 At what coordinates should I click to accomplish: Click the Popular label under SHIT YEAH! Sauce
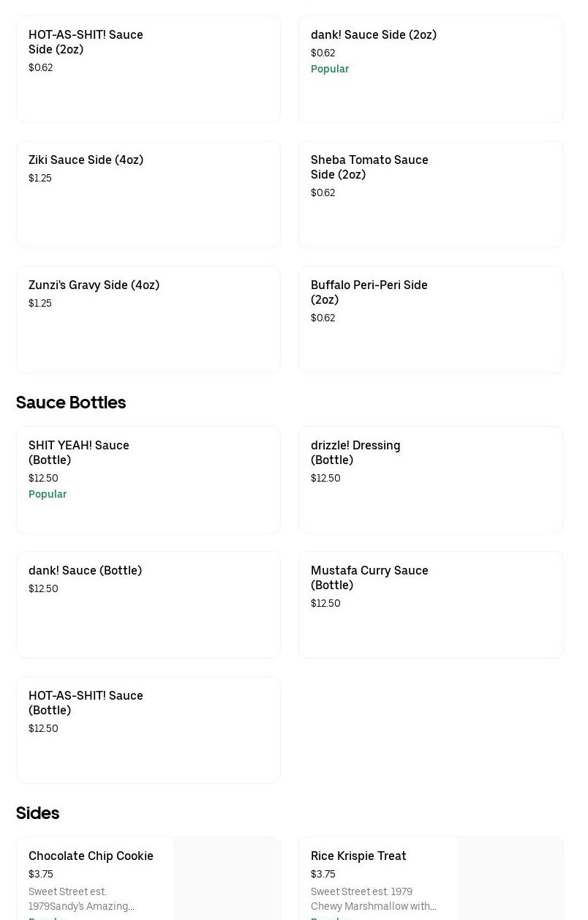(48, 494)
